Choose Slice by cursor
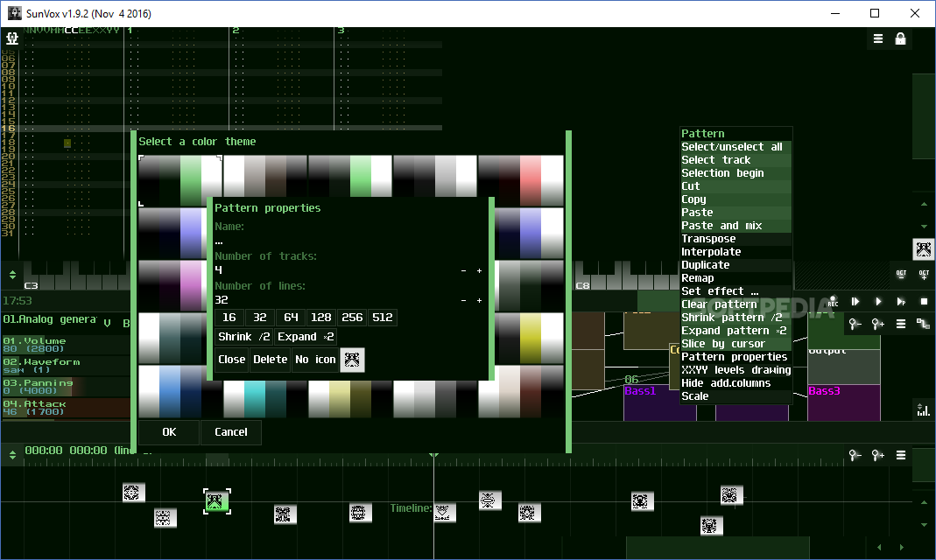Viewport: 936px width, 560px height. 736,344
